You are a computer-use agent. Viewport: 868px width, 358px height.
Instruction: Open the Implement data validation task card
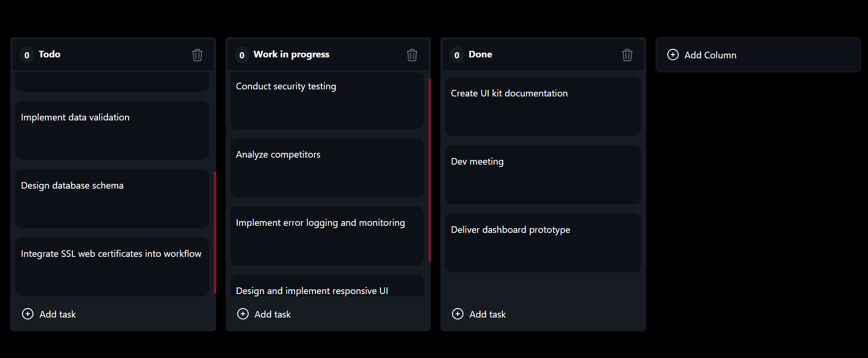coord(112,130)
